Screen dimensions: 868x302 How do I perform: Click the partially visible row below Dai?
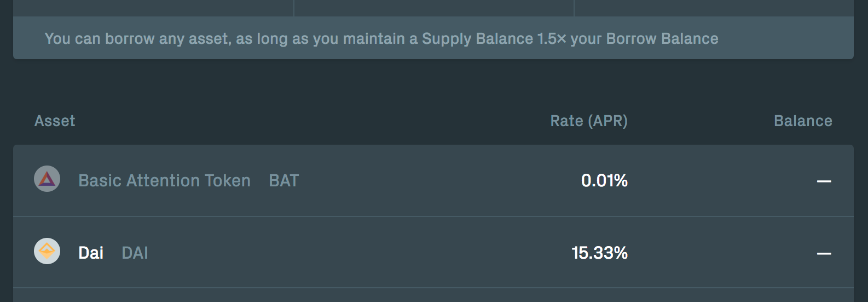tap(433, 295)
